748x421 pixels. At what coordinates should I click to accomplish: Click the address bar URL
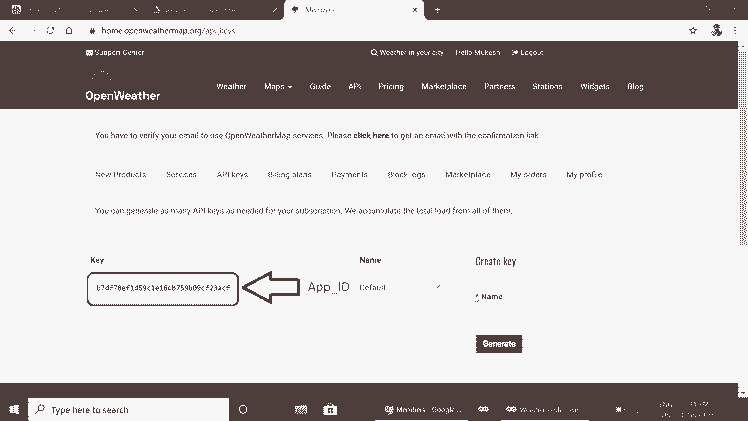point(168,31)
